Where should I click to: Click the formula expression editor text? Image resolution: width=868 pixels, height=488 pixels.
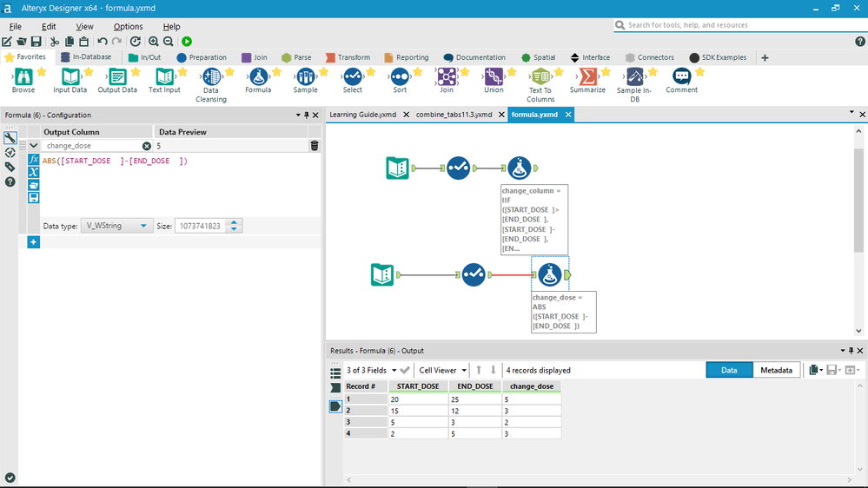pyautogui.click(x=116, y=161)
